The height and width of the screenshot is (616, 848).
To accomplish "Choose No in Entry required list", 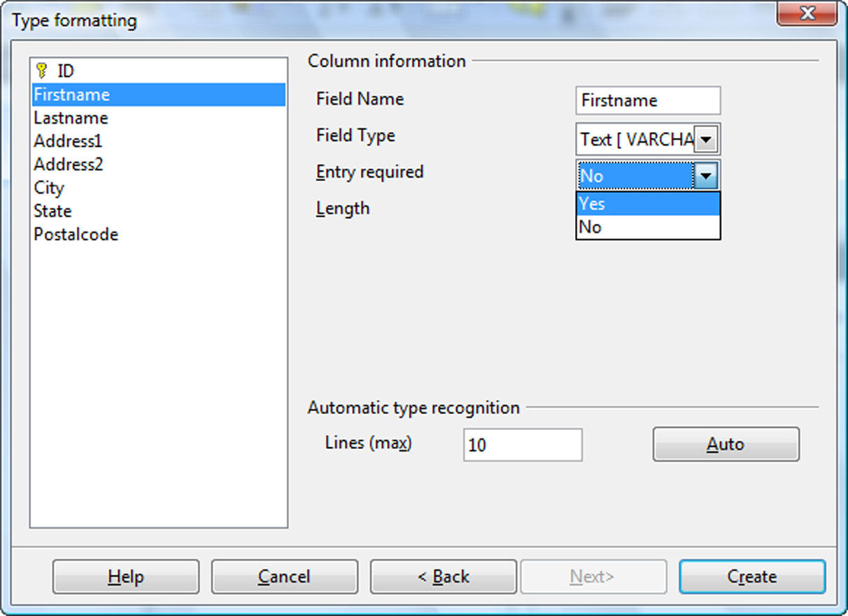I will point(647,227).
